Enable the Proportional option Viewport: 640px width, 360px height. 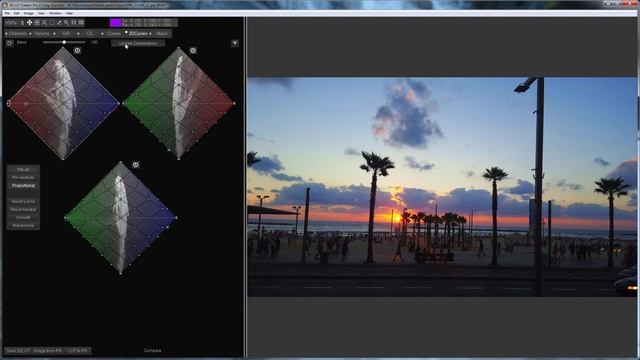click(23, 186)
